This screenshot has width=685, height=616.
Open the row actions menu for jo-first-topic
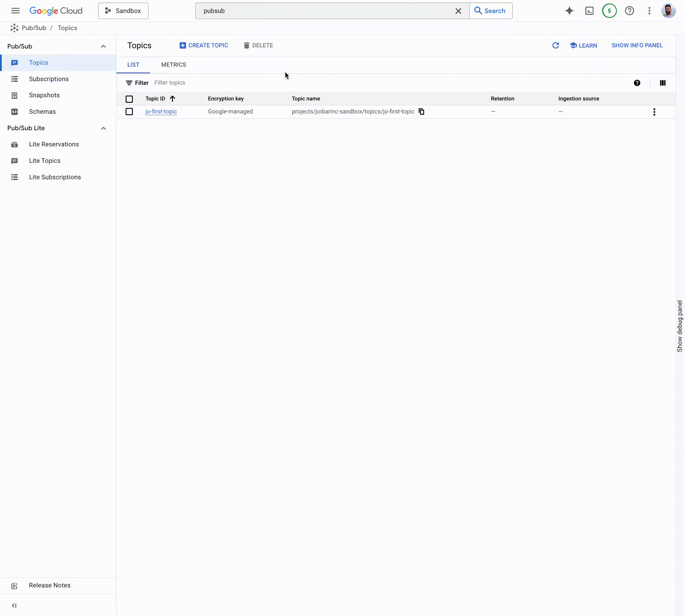point(654,112)
